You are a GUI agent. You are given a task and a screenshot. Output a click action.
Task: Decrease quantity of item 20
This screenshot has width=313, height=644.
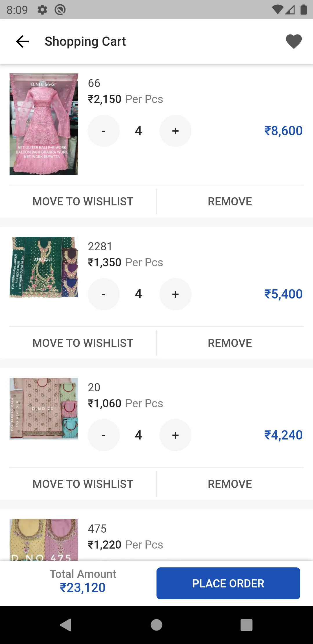103,435
